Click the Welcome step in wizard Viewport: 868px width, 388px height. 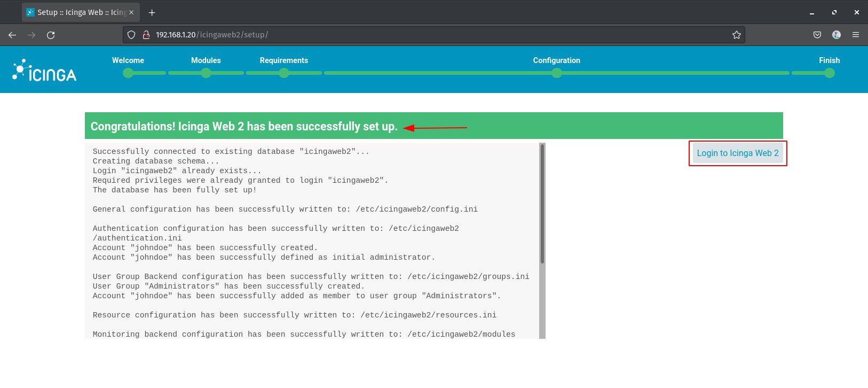click(x=128, y=73)
